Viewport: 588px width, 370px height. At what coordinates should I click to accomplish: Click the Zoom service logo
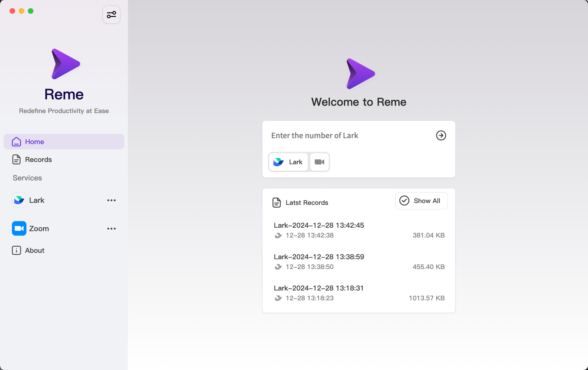point(19,228)
